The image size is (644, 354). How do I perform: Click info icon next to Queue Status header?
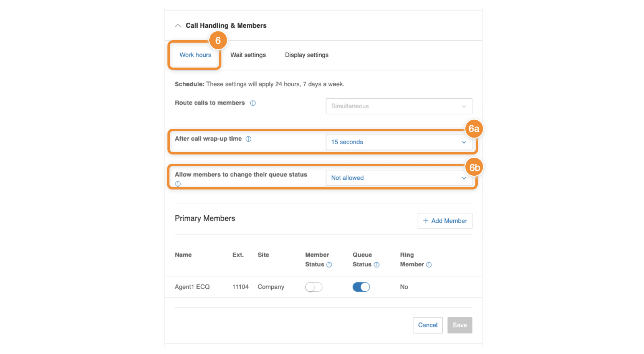(x=376, y=265)
